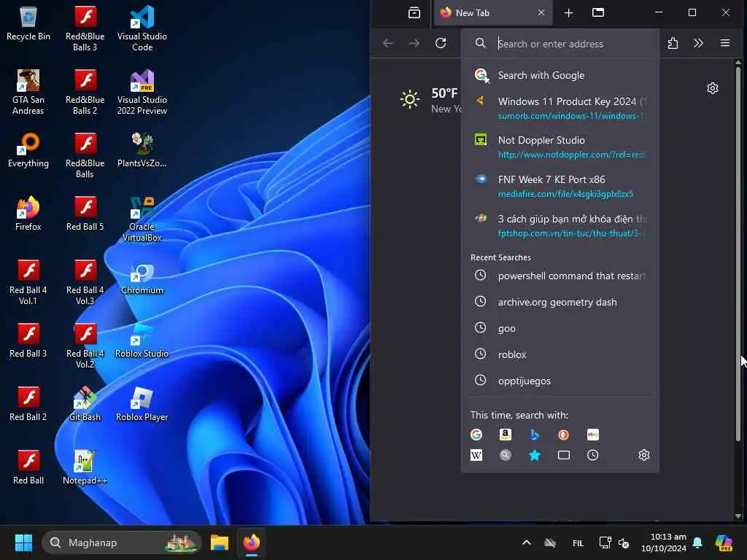Image resolution: width=747 pixels, height=560 pixels.
Task: Search this time with Google engine icon
Action: tap(476, 435)
